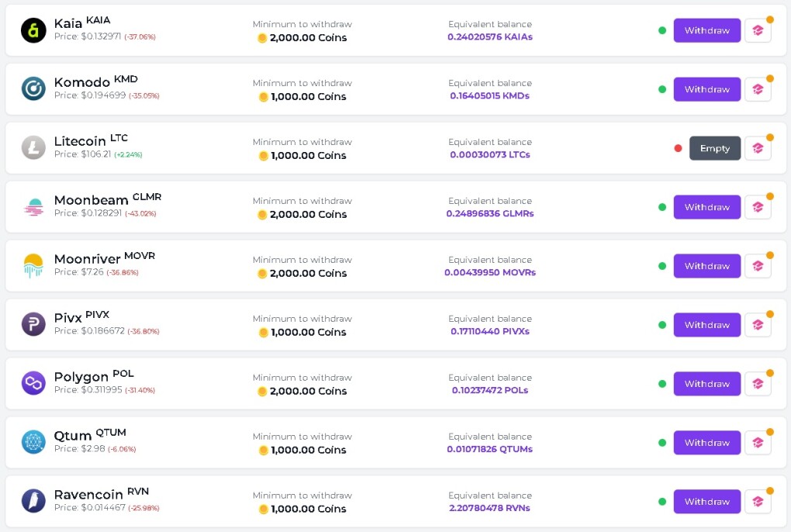The height and width of the screenshot is (532, 791).
Task: Withdraw Komodo KMD balance
Action: pos(706,89)
